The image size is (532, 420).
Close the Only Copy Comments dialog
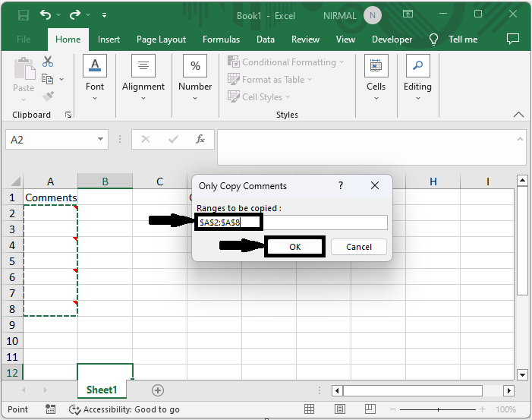[x=375, y=185]
